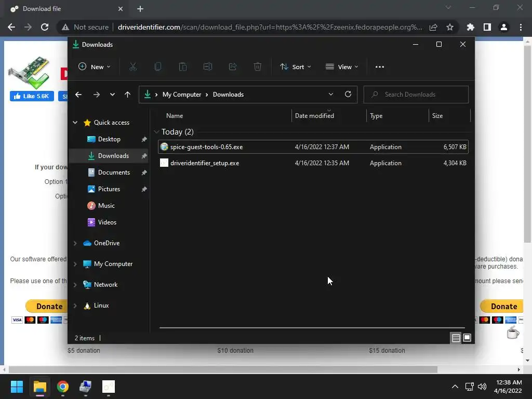This screenshot has height=399, width=532.
Task: Click the Copy icon in Explorer toolbar
Action: coord(158,67)
